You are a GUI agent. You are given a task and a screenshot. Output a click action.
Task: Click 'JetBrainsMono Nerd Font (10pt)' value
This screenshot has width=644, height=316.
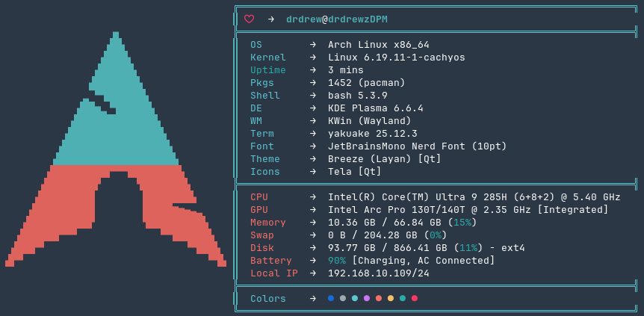point(418,146)
